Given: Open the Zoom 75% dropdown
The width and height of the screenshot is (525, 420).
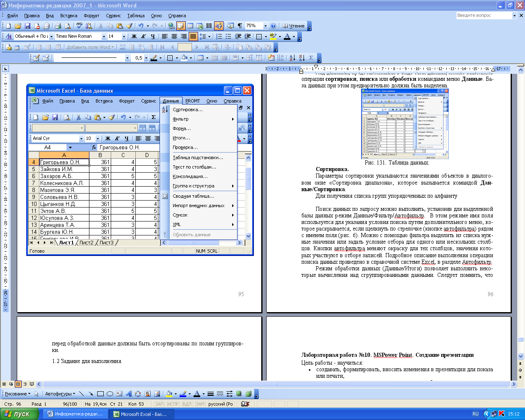Looking at the screenshot, I should coord(265,26).
